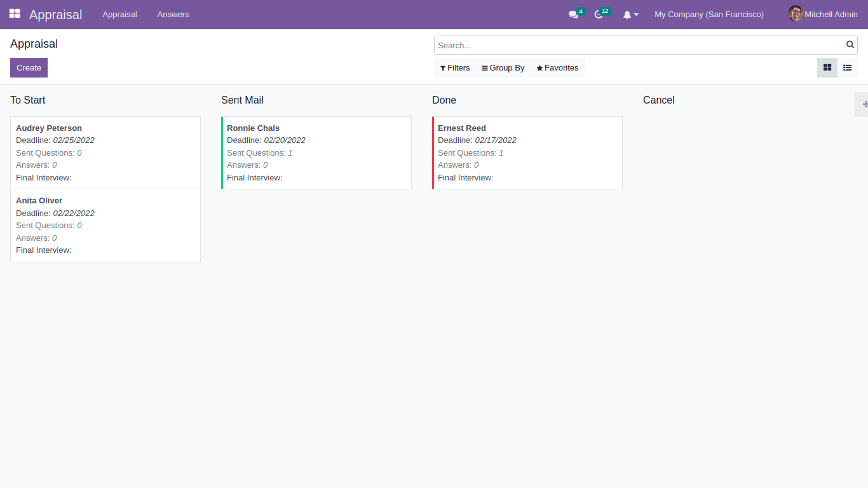Image resolution: width=868 pixels, height=488 pixels.
Task: Click the Create button
Action: (x=29, y=67)
